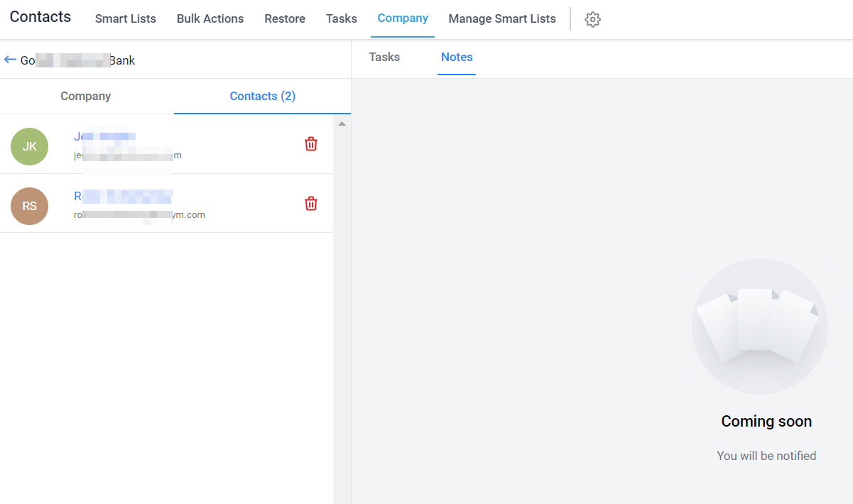
Task: Select the Contacts (2) sub-tab
Action: (263, 96)
